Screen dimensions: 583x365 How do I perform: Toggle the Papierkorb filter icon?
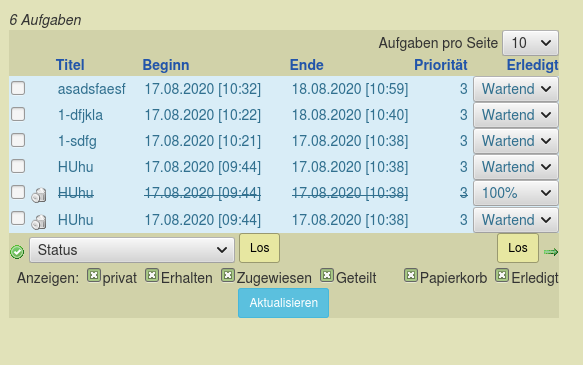(411, 276)
